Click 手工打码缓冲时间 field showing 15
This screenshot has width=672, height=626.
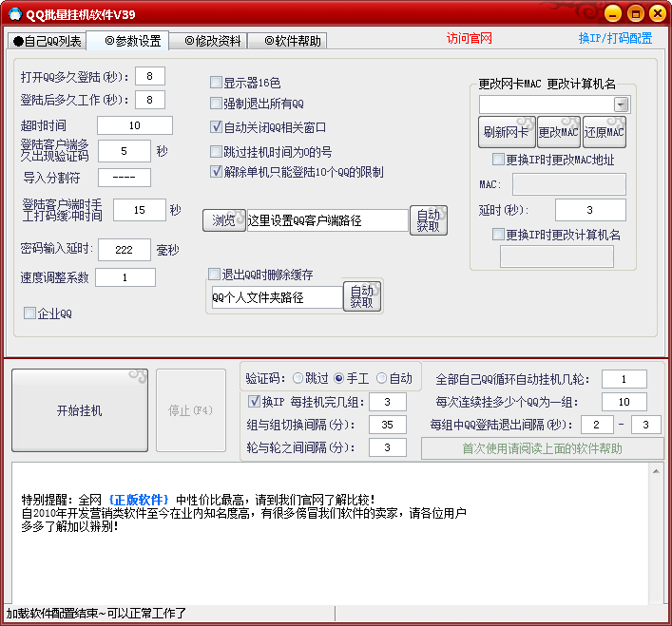[140, 210]
